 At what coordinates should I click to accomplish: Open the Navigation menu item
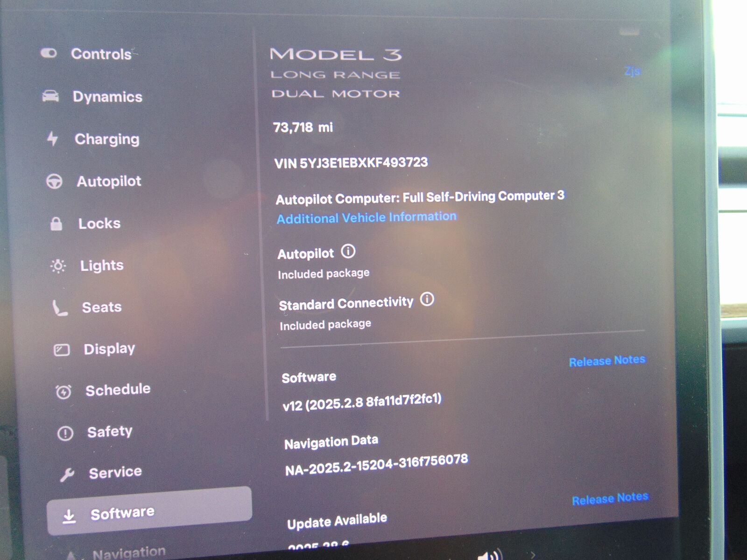tap(129, 553)
